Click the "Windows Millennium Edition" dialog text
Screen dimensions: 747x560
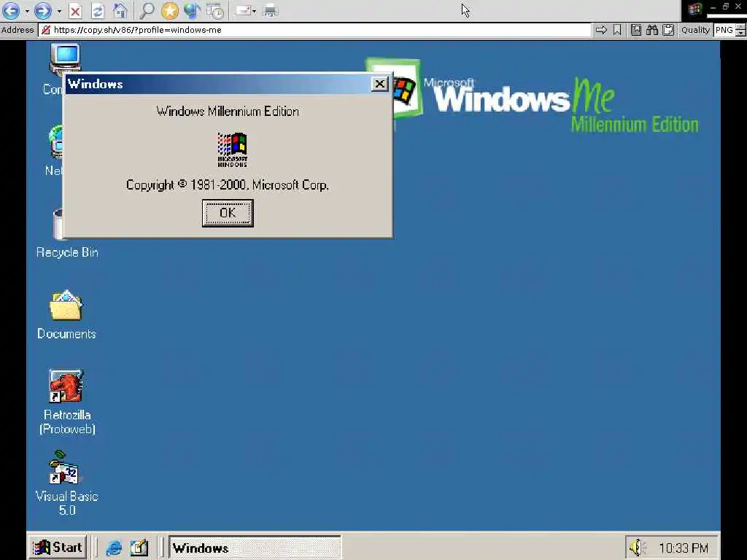pyautogui.click(x=228, y=112)
